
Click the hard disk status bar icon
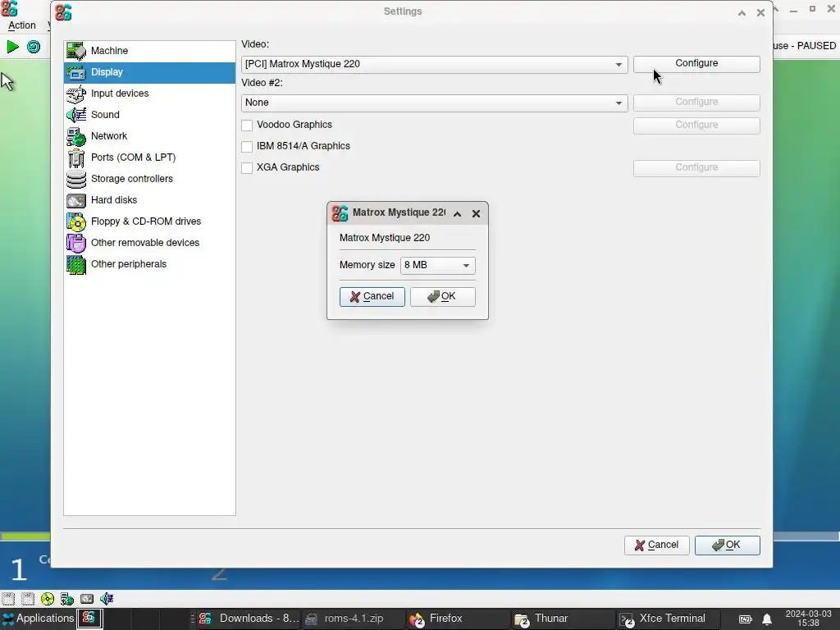click(87, 598)
